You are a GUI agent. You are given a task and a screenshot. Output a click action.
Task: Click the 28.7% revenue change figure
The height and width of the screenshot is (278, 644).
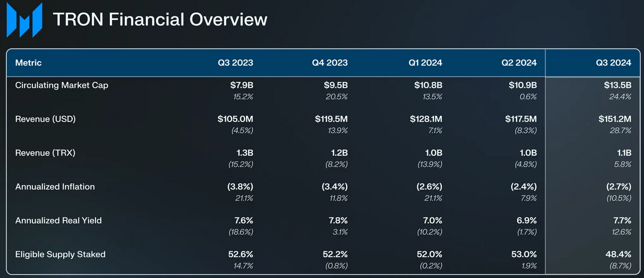[x=621, y=130]
